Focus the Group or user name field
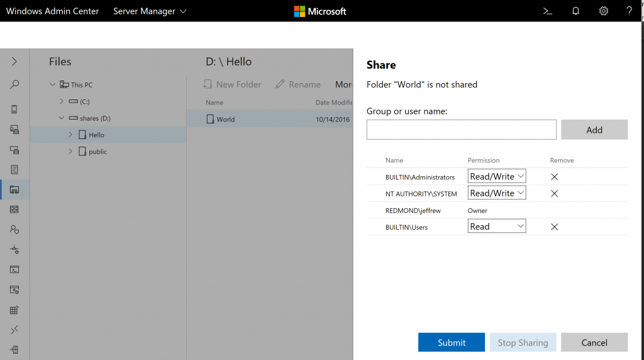 click(x=461, y=130)
